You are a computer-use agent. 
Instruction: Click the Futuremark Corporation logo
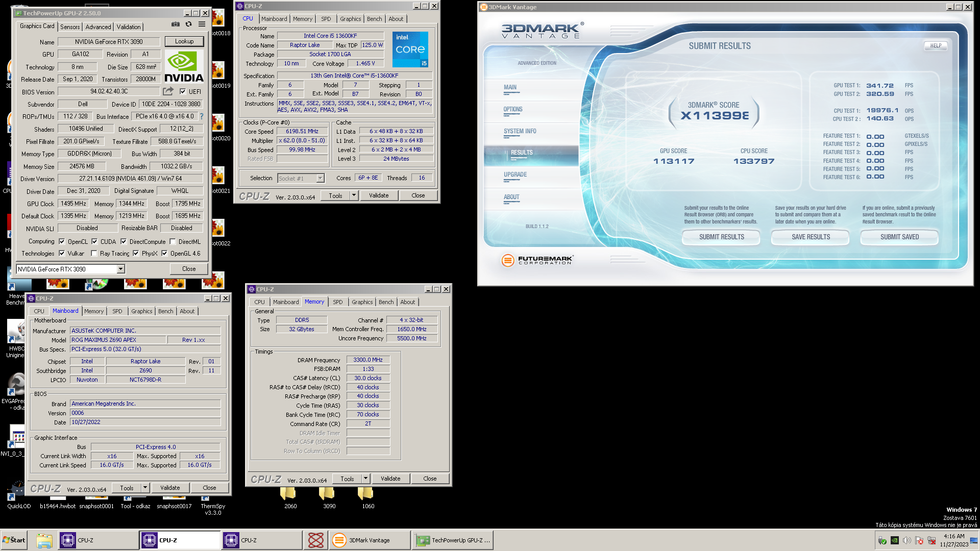[537, 260]
